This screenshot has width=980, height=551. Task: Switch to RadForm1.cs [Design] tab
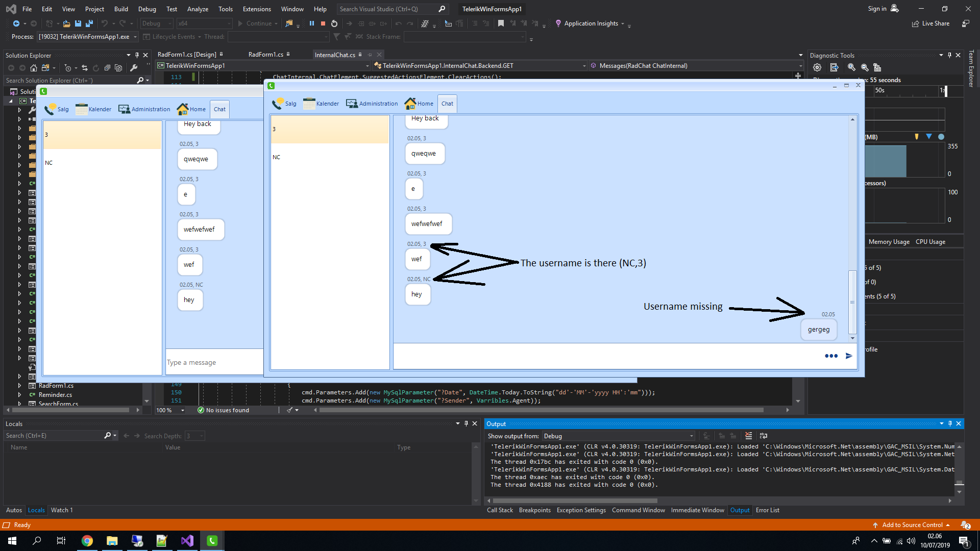point(187,55)
